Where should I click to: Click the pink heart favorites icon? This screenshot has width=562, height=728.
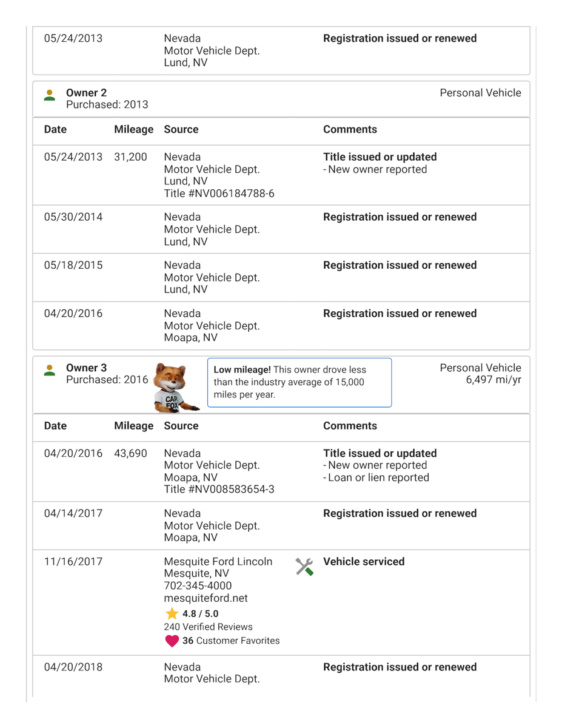pyautogui.click(x=172, y=641)
